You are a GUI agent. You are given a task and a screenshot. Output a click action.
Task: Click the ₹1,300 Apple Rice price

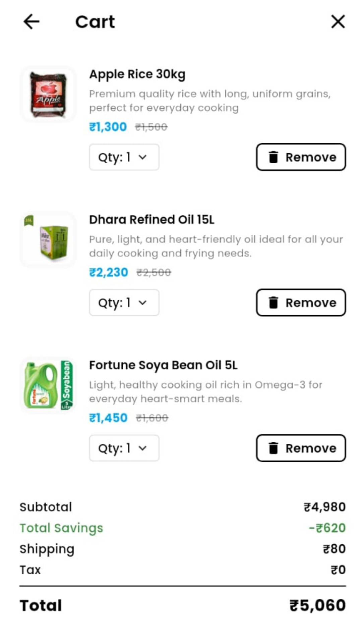[108, 127]
